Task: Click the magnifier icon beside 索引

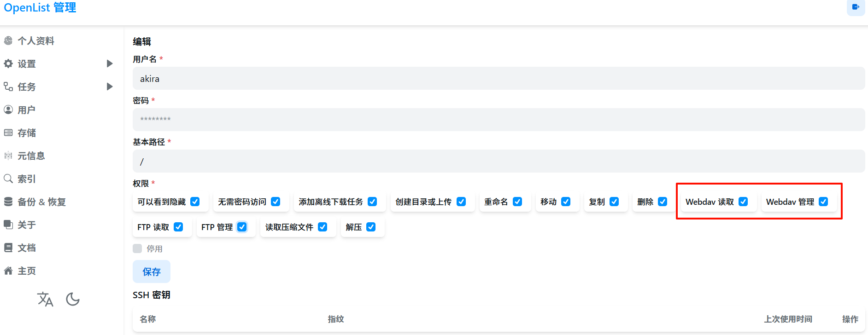Action: [8, 179]
